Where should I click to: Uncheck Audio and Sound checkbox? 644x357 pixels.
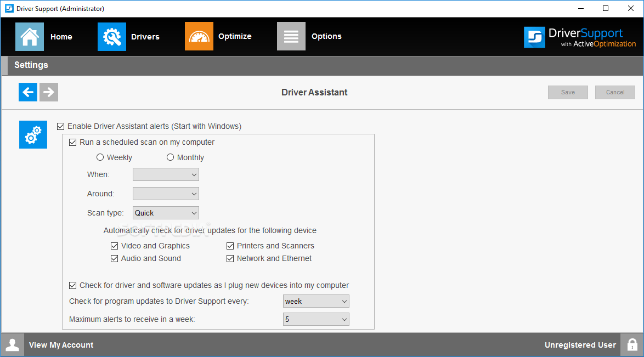point(115,258)
